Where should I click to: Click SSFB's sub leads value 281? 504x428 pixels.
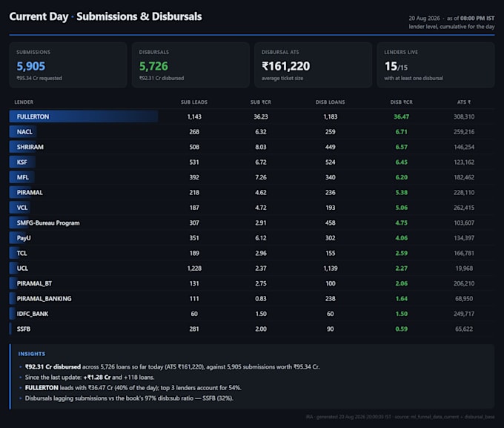194,329
